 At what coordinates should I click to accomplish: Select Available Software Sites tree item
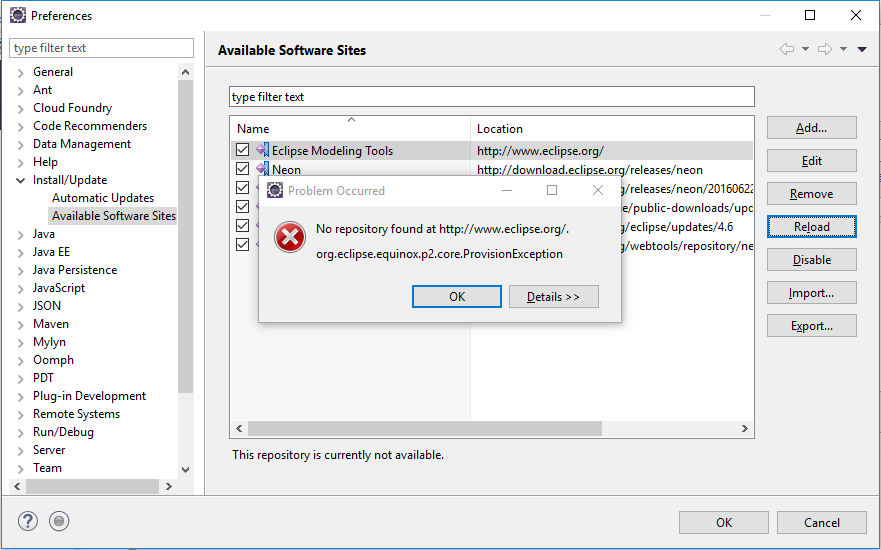coord(113,216)
